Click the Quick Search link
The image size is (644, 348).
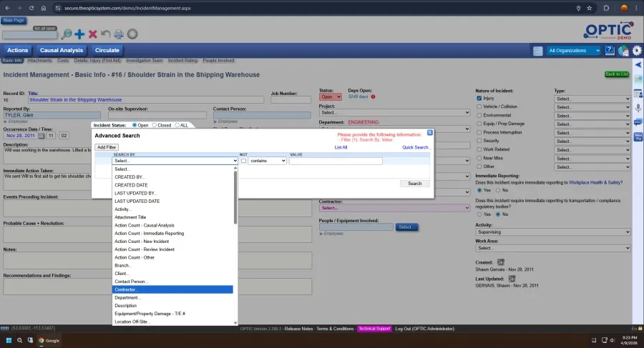tap(416, 147)
